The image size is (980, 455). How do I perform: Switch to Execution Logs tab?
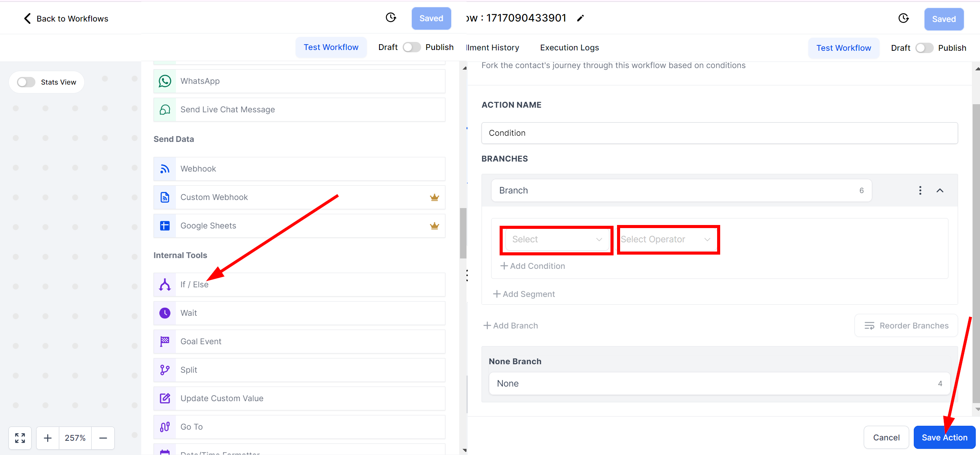tap(569, 48)
